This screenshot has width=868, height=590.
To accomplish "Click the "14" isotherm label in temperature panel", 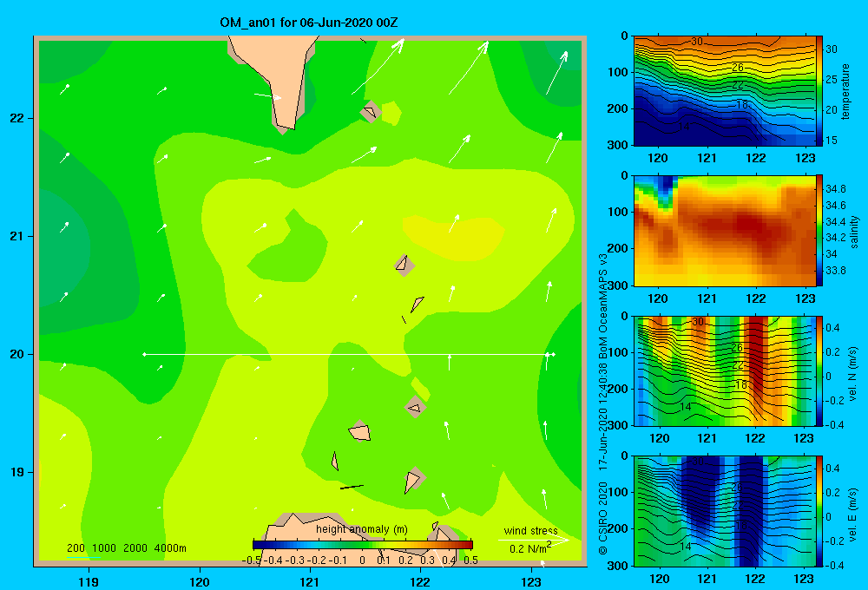I will (684, 127).
